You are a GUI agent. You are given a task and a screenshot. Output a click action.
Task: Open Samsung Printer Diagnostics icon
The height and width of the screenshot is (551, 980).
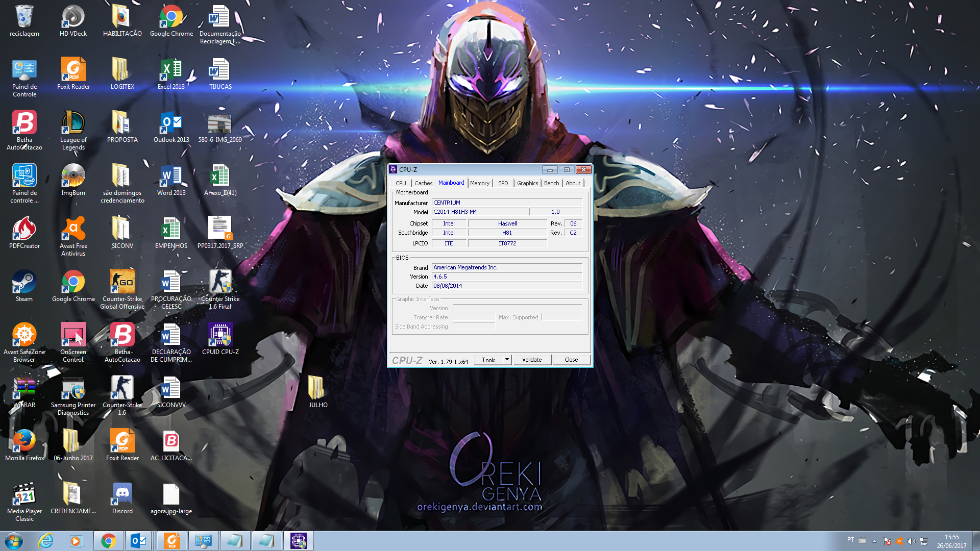pyautogui.click(x=73, y=395)
